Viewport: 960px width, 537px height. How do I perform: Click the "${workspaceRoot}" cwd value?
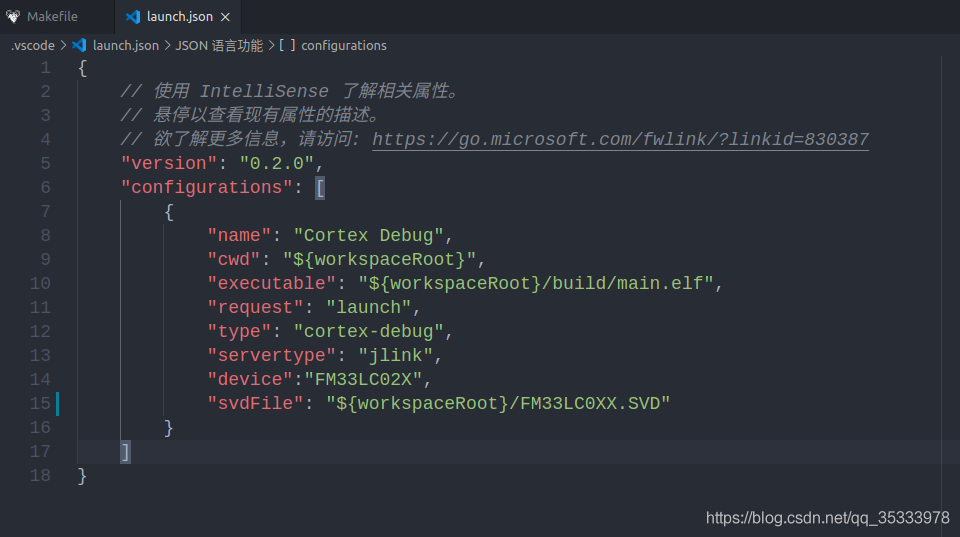pos(379,260)
